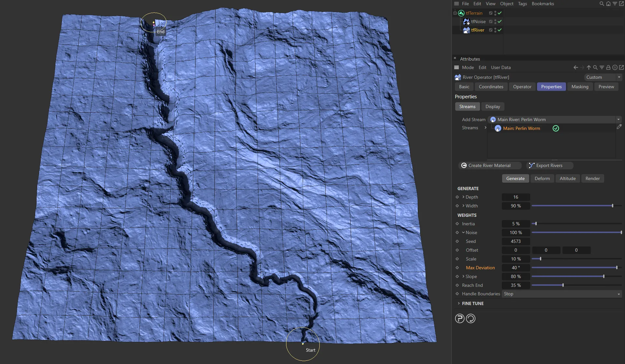Click the Create River Material button
The width and height of the screenshot is (625, 364).
point(489,165)
